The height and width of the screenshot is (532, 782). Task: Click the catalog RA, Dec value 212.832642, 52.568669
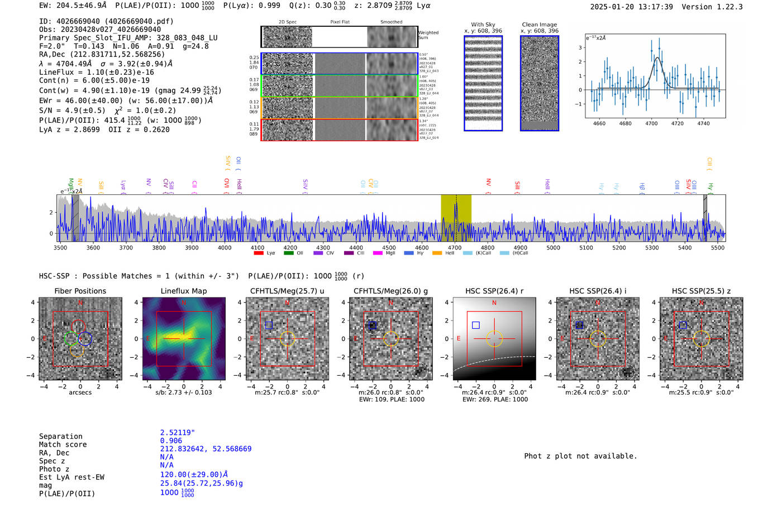[x=206, y=449]
